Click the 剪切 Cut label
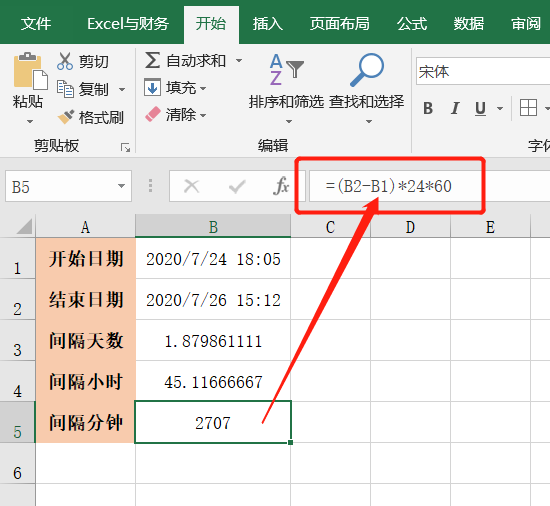This screenshot has width=550, height=506. (x=94, y=62)
